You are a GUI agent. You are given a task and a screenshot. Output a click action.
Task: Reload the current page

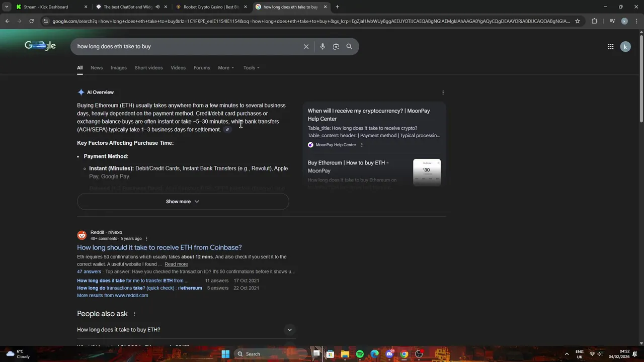tap(31, 21)
